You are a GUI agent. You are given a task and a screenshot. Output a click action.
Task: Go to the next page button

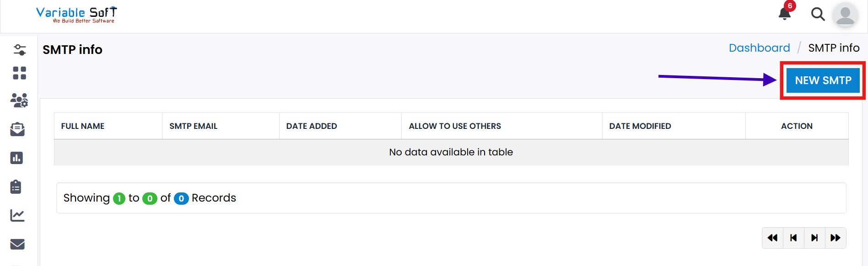814,238
